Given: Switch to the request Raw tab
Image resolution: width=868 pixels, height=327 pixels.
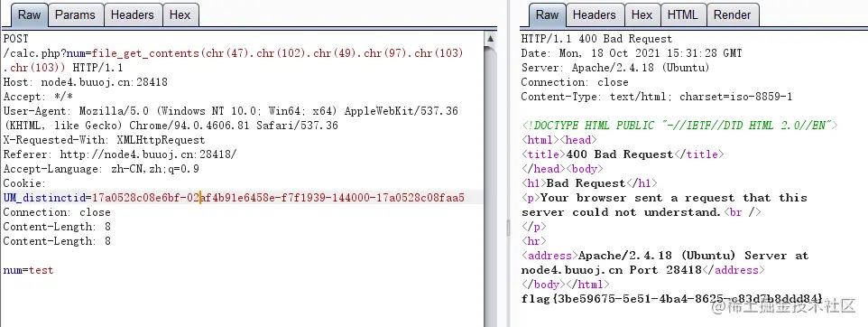Looking at the screenshot, I should pyautogui.click(x=30, y=15).
